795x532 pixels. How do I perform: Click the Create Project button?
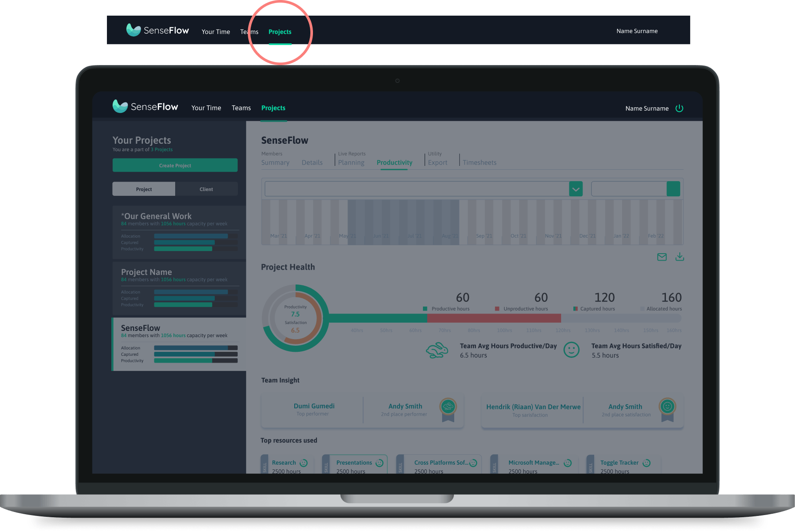[x=175, y=165]
